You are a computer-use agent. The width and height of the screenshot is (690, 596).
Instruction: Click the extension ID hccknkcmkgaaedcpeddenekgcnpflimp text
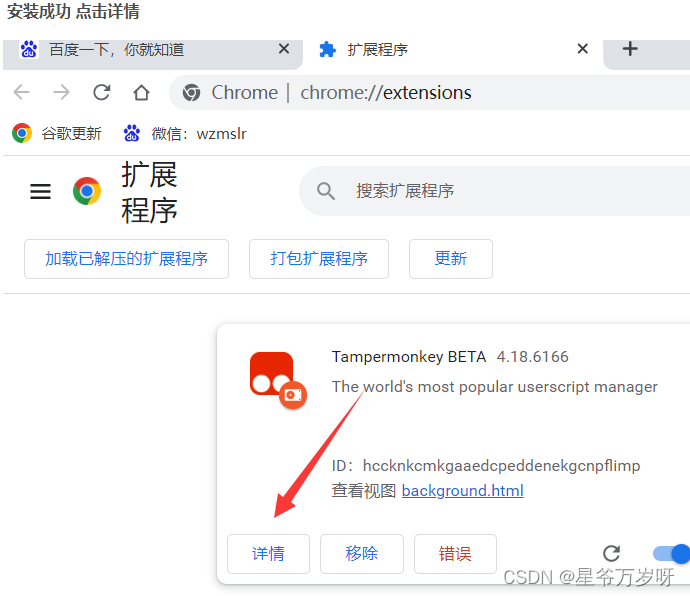pyautogui.click(x=501, y=466)
